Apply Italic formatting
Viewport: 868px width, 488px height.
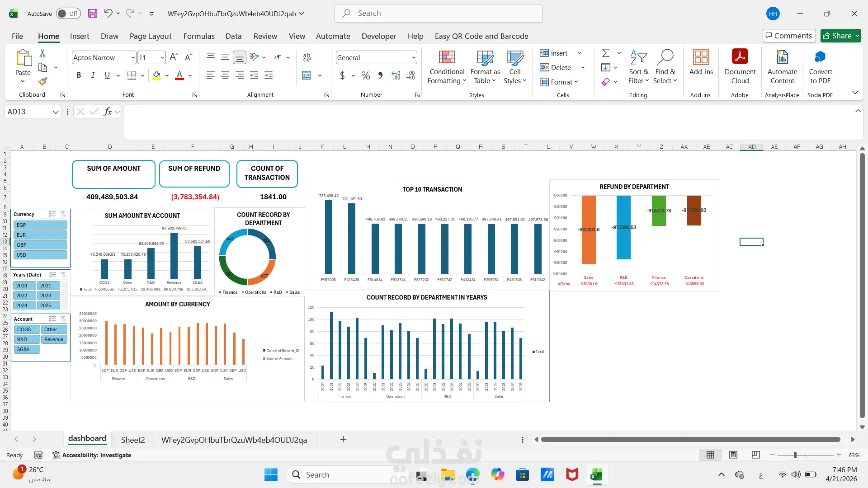(x=93, y=75)
